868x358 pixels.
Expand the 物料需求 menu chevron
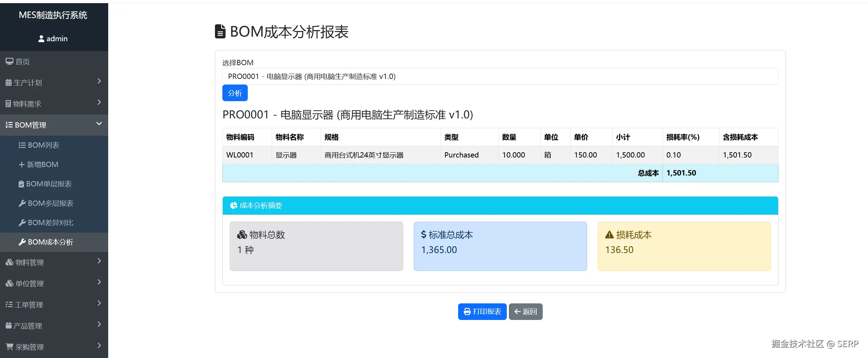point(99,103)
